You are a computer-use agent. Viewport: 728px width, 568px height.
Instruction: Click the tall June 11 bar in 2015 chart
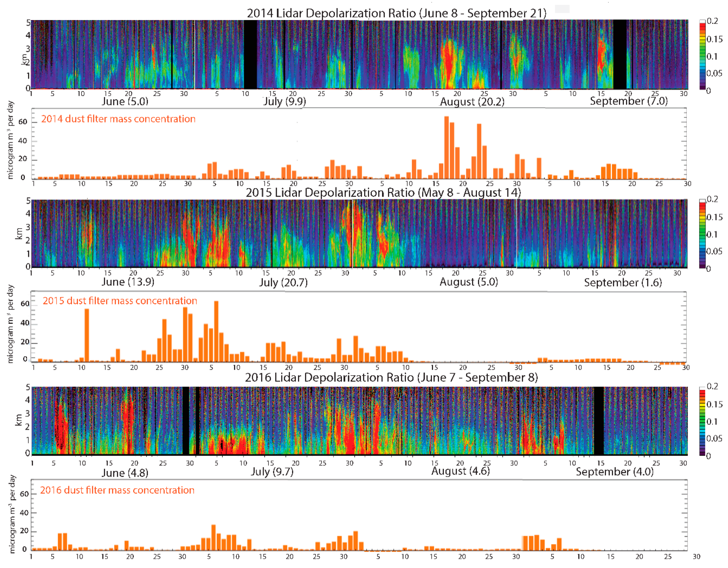click(87, 335)
